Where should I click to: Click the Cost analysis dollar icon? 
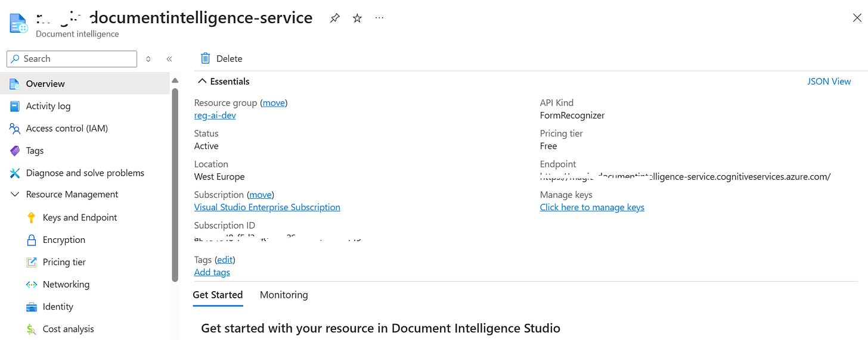tap(32, 329)
